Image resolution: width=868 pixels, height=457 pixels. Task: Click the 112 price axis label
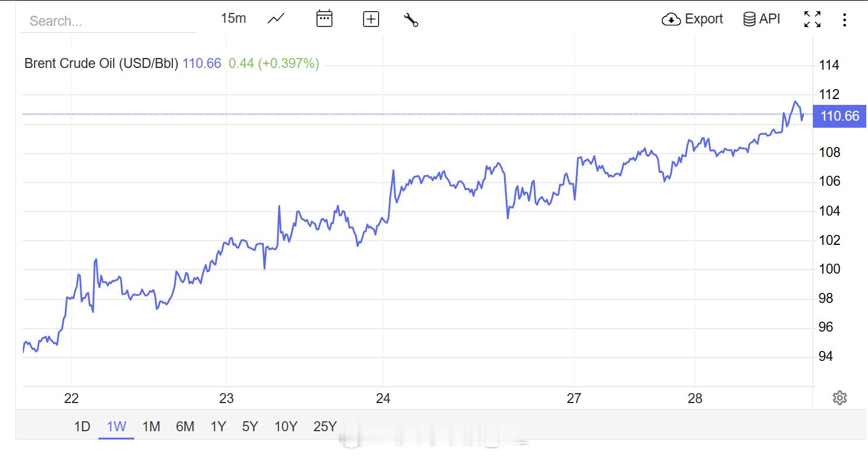829,94
